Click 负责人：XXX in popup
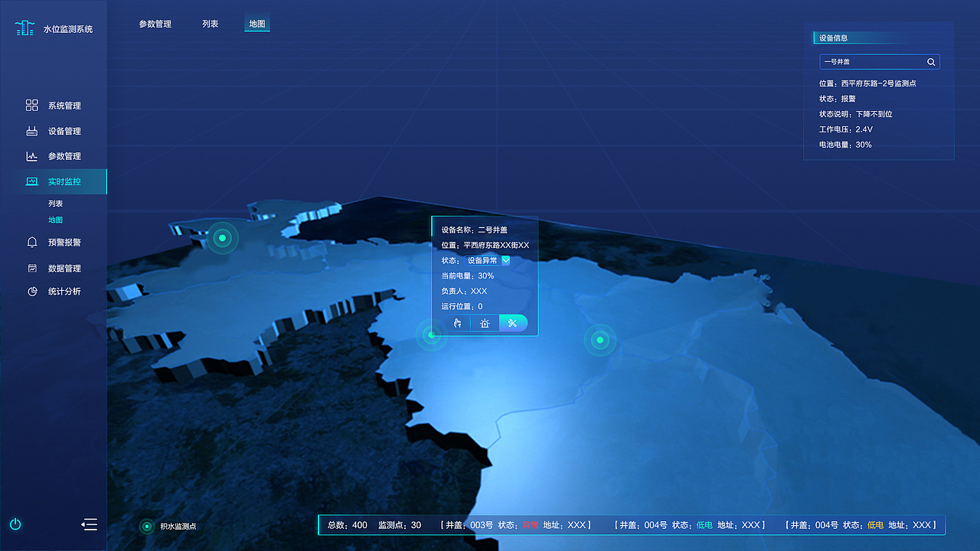980x551 pixels. 464,291
